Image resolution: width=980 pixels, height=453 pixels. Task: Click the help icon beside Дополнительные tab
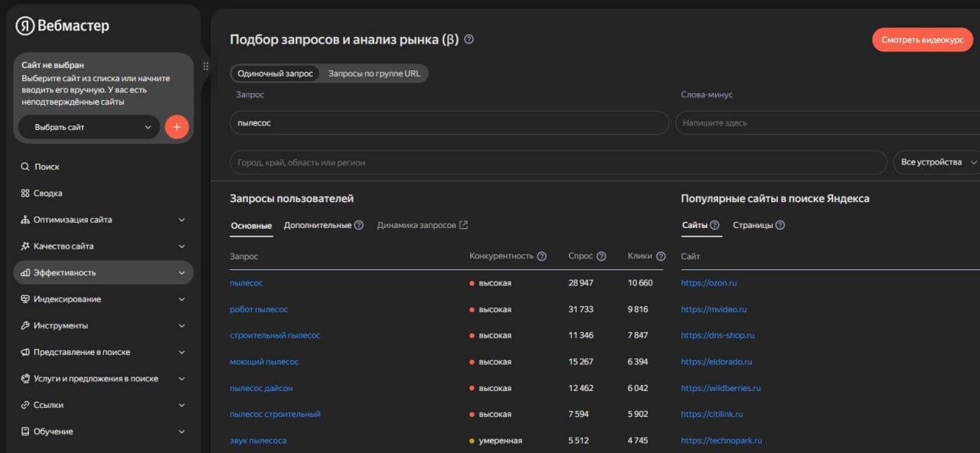point(359,225)
